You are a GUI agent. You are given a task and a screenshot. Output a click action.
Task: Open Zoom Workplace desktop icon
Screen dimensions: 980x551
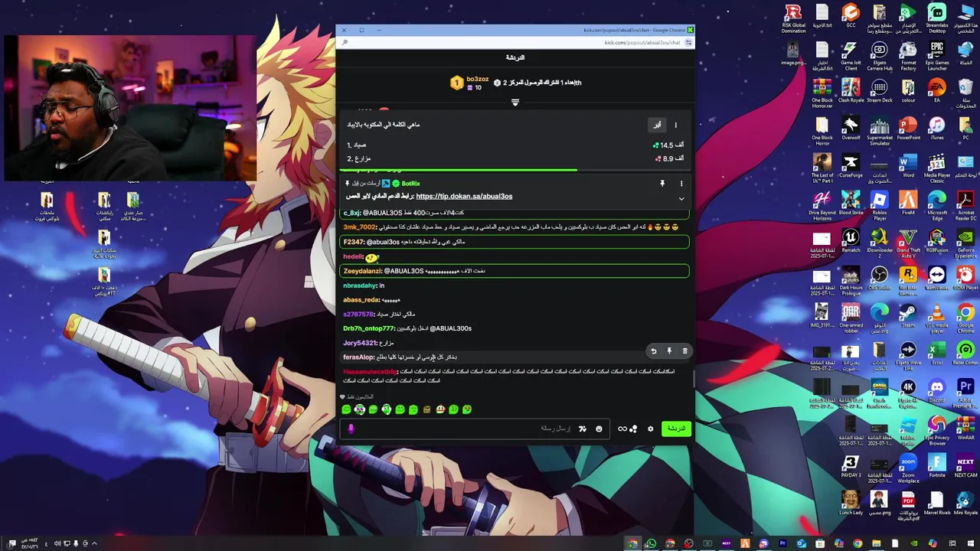[908, 468]
